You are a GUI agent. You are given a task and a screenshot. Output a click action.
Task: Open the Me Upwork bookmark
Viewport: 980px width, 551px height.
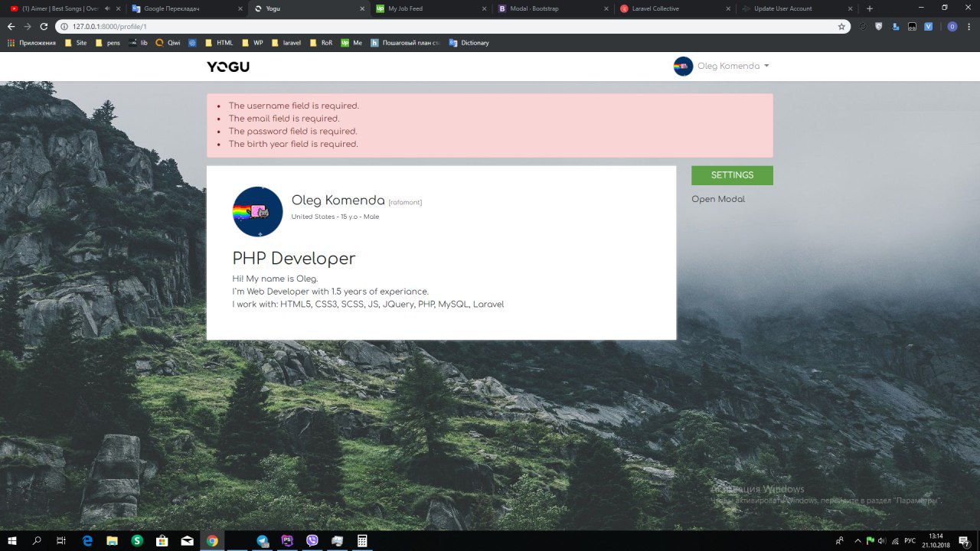pyautogui.click(x=351, y=43)
